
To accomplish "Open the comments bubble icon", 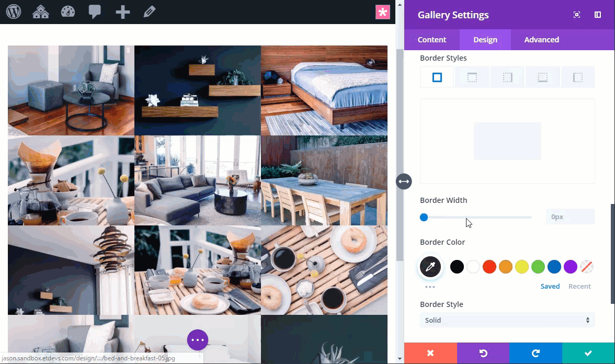I will click(95, 11).
